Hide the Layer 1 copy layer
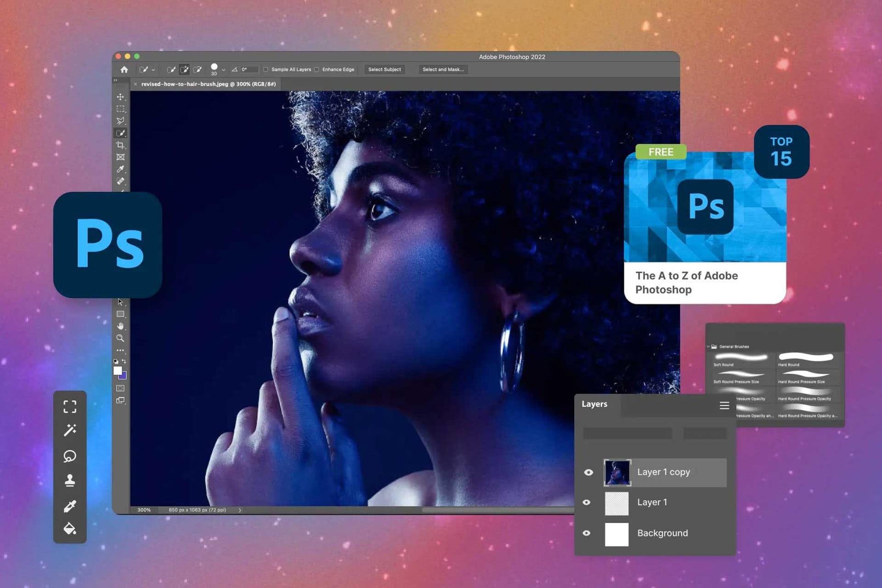This screenshot has width=882, height=588. [588, 472]
